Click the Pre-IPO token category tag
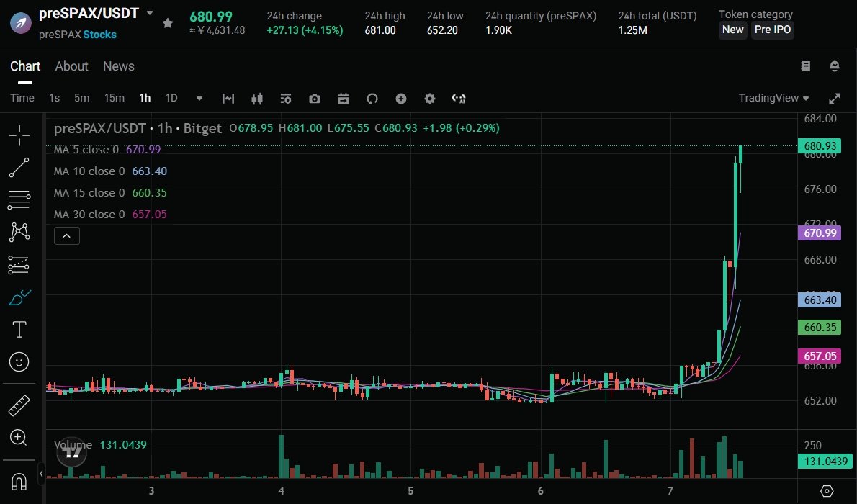The height and width of the screenshot is (504, 857). pos(772,30)
